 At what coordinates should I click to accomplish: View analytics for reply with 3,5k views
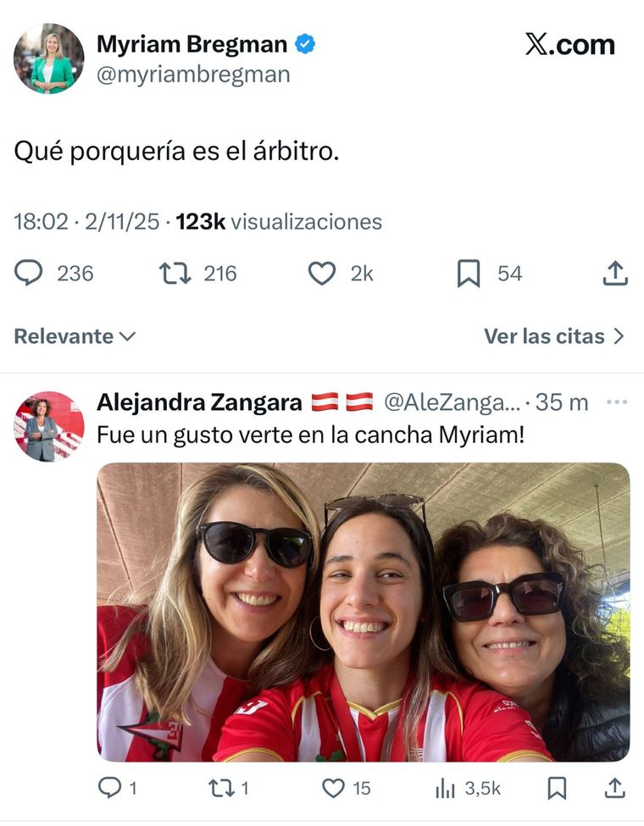pos(446,789)
